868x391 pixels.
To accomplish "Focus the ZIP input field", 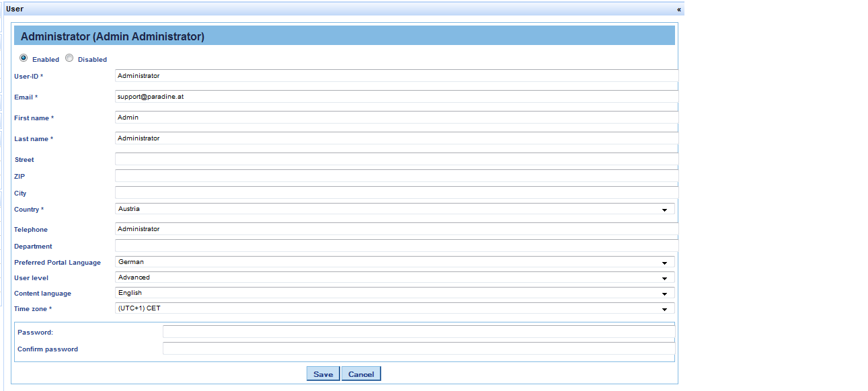I will point(396,176).
